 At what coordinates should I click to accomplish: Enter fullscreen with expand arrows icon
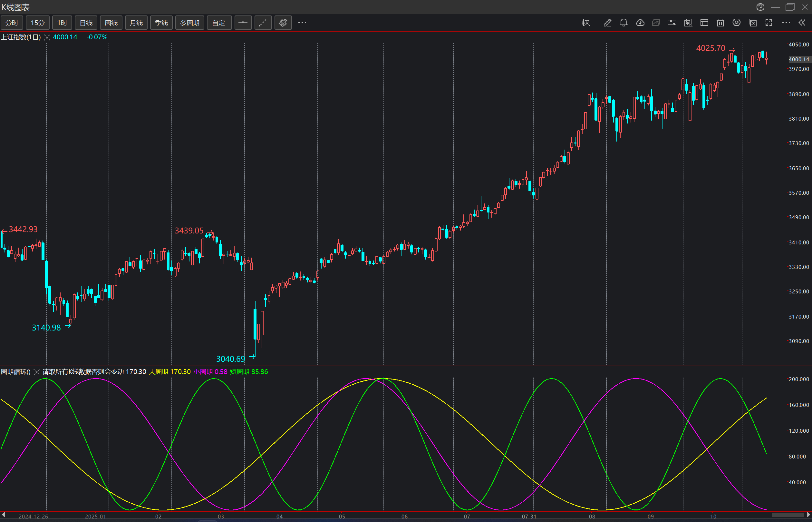pos(769,23)
